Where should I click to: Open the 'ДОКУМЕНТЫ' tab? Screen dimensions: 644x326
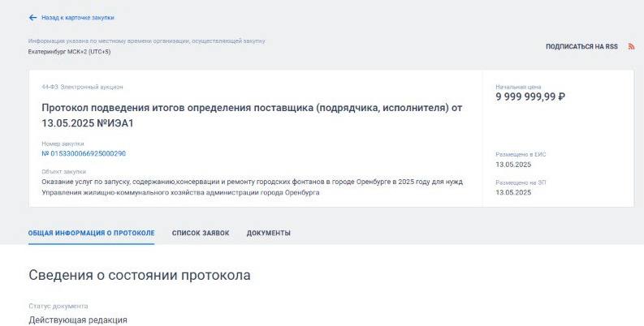pyautogui.click(x=269, y=233)
